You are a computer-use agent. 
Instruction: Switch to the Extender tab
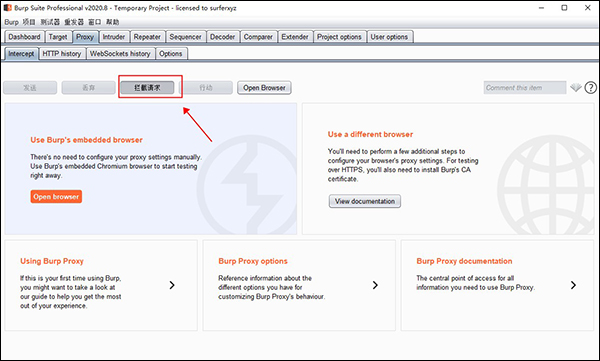click(x=295, y=37)
